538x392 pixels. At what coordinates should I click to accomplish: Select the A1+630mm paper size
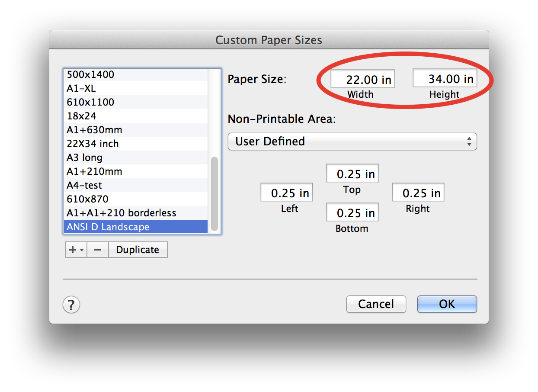[x=135, y=130]
